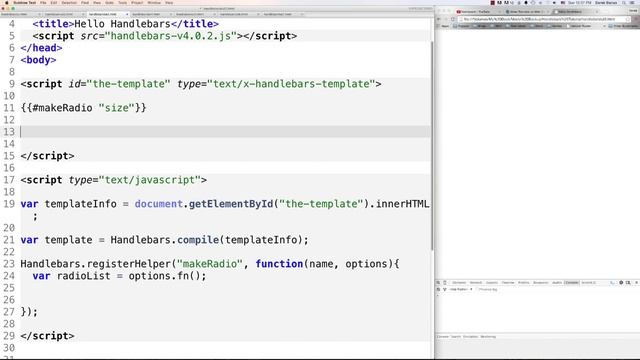Open the Search drawer tab in DevTools
Screen dimensions: 640x360
click(x=456, y=337)
